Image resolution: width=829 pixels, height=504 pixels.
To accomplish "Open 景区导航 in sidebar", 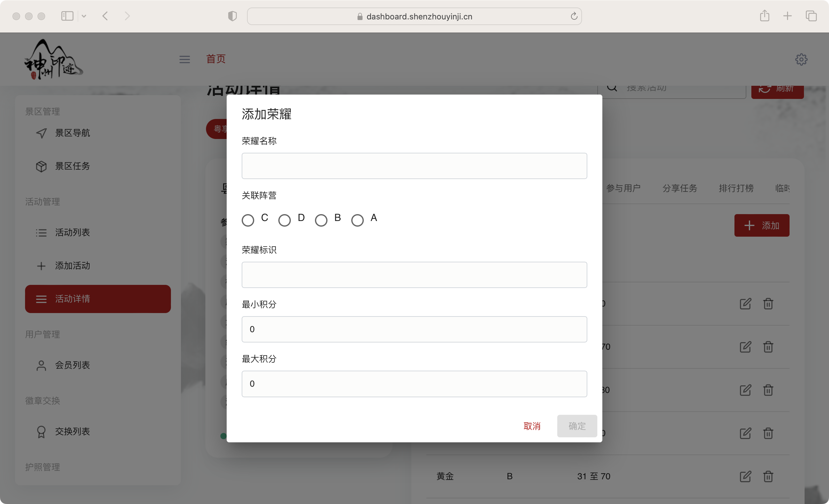I will 72,133.
